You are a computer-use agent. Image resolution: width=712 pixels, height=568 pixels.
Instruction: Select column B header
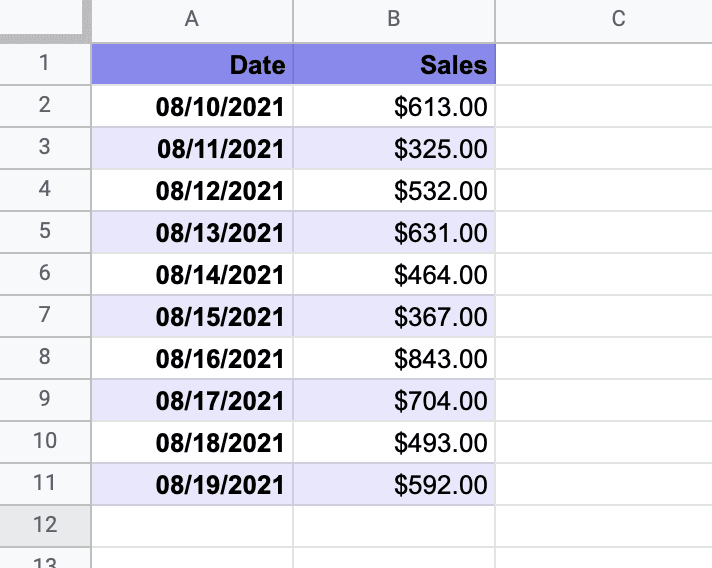(394, 21)
